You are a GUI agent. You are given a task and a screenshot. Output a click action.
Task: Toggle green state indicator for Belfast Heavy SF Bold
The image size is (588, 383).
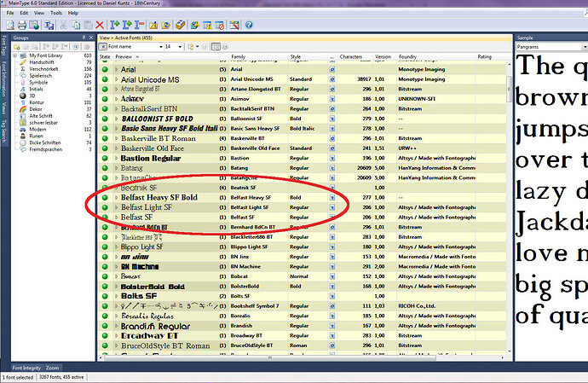[105, 198]
